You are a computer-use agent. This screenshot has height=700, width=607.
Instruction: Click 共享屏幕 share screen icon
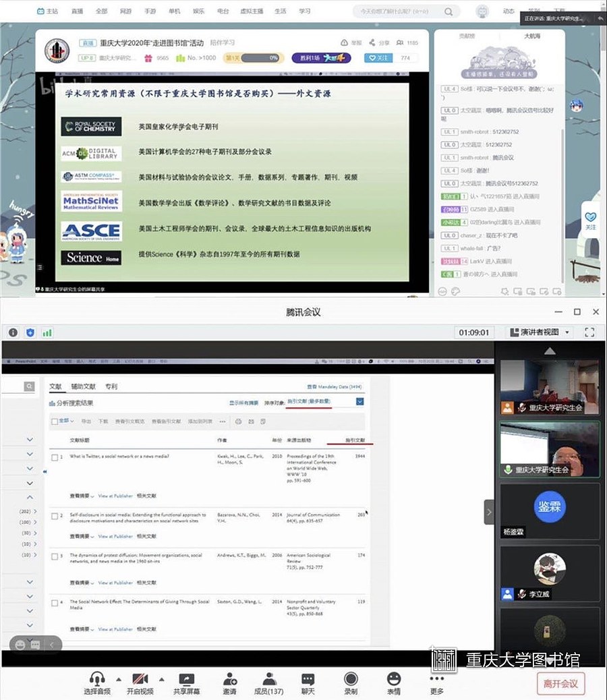pos(186,678)
